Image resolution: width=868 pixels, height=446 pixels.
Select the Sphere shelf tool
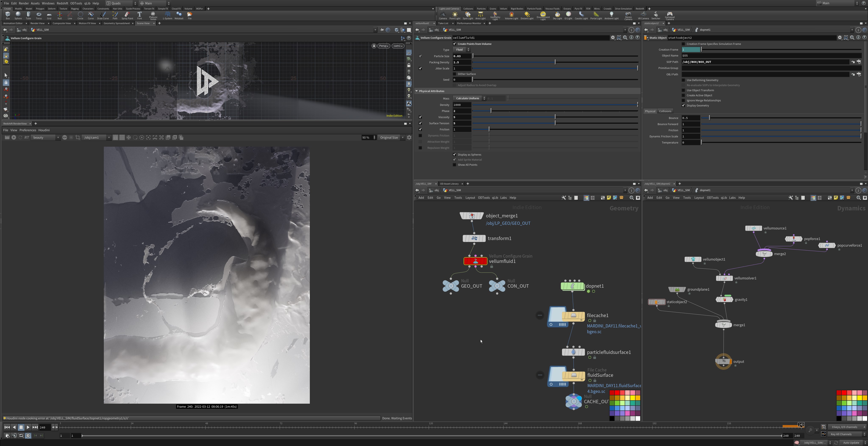click(18, 15)
